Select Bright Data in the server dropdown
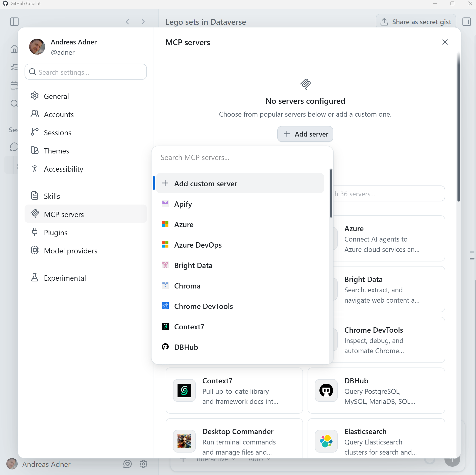The width and height of the screenshot is (476, 475). 240,265
